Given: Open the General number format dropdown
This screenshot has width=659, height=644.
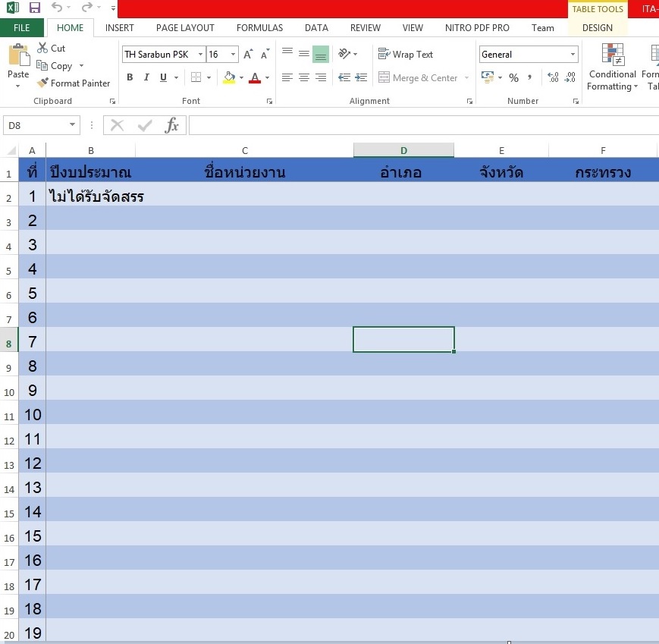Looking at the screenshot, I should (573, 55).
